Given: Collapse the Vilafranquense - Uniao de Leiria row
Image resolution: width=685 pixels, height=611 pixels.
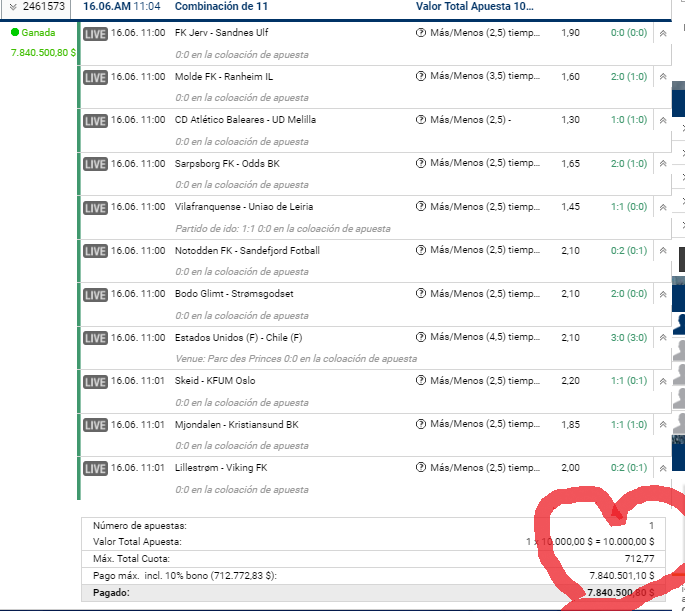Looking at the screenshot, I should 663,207.
